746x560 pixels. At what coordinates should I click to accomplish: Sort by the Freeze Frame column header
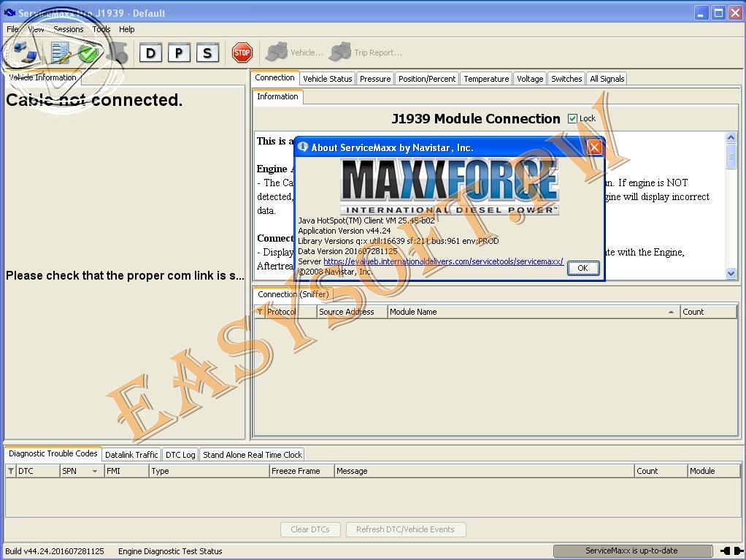click(301, 471)
